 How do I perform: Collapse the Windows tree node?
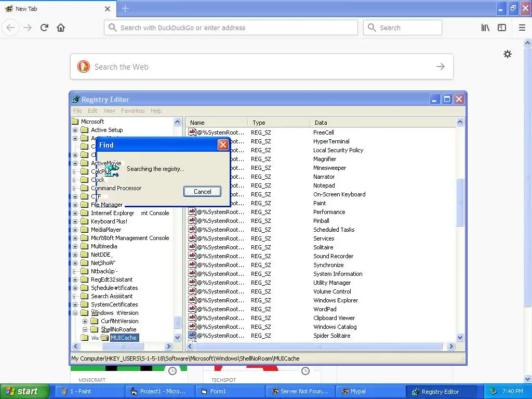click(x=75, y=313)
